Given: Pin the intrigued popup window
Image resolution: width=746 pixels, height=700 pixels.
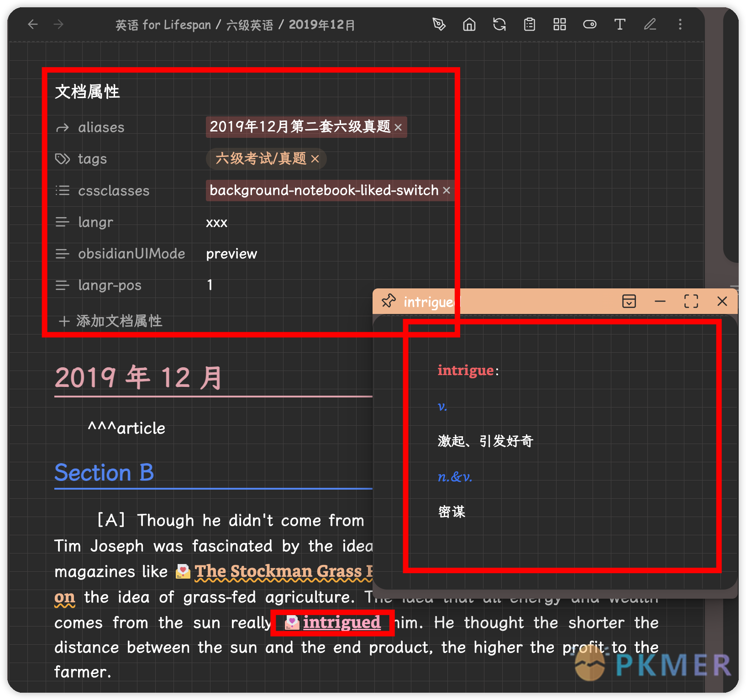Looking at the screenshot, I should 389,301.
